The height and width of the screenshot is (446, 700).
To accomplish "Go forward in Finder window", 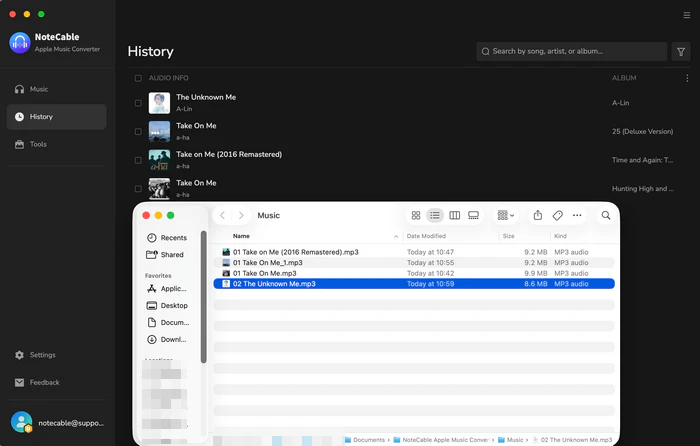I will (x=241, y=216).
